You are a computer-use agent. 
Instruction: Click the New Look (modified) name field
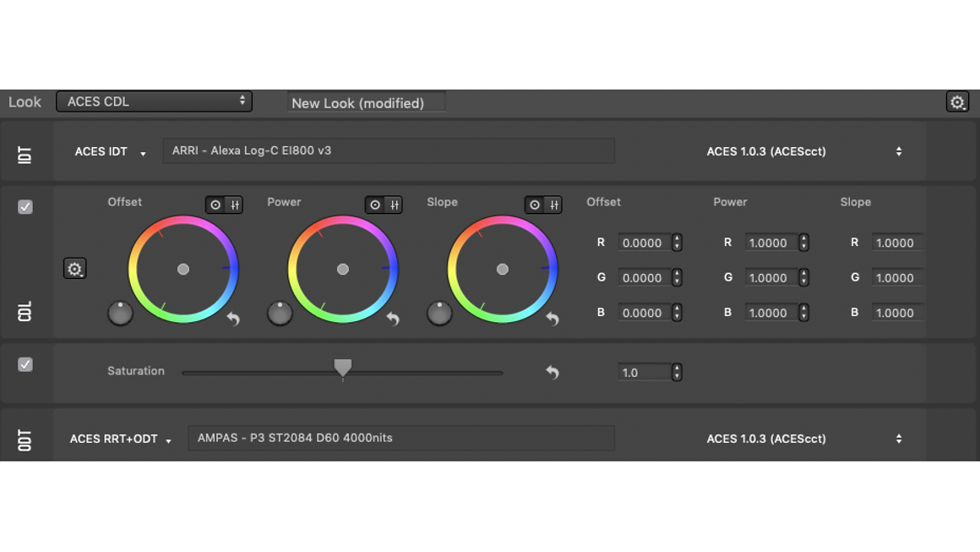367,102
